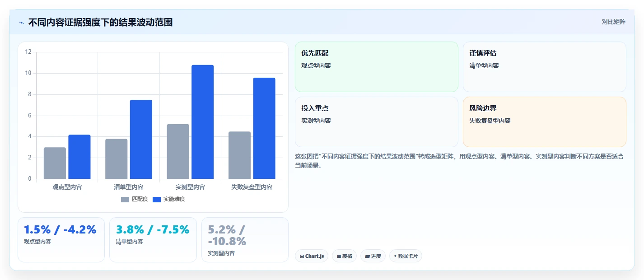Click 清单型内容 caption under 3.8% stat
644x280 pixels.
129,242
